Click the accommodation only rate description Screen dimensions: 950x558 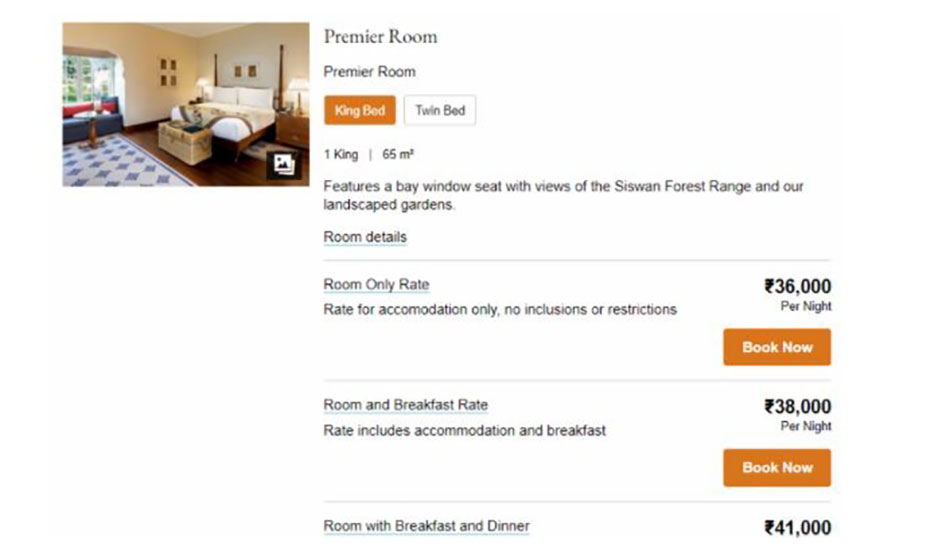pyautogui.click(x=500, y=310)
